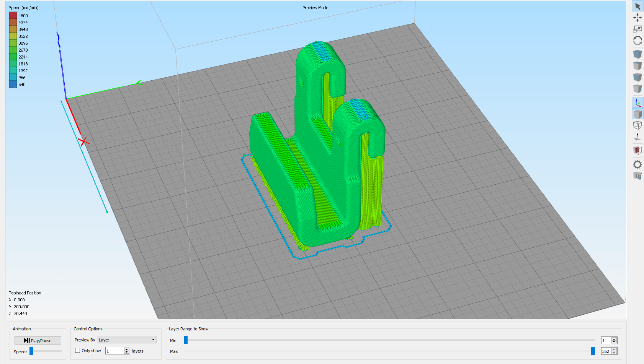This screenshot has height=364, width=644.
Task: Click the "Preview Mode" title text
Action: point(315,8)
